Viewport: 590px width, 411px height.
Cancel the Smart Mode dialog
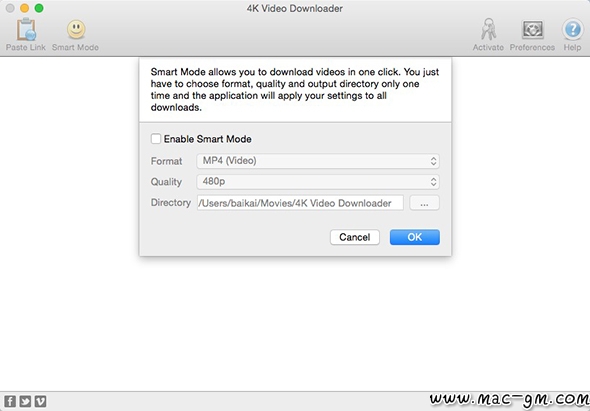coord(355,237)
